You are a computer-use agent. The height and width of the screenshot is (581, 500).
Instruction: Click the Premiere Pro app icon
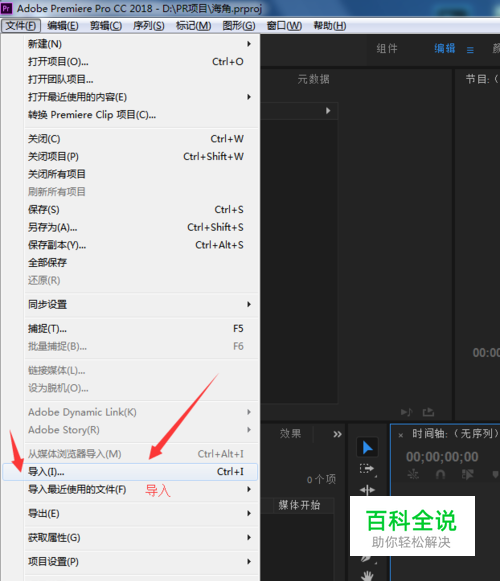pyautogui.click(x=7, y=8)
